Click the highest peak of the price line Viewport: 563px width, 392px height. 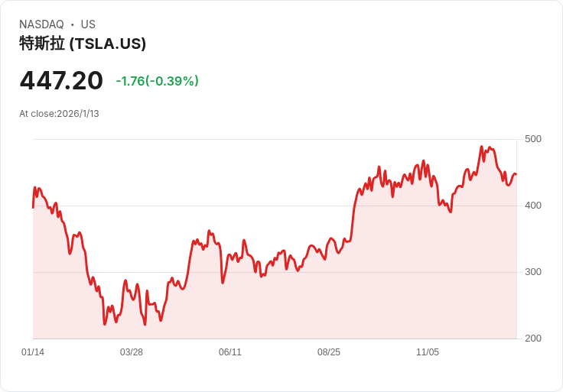481,147
